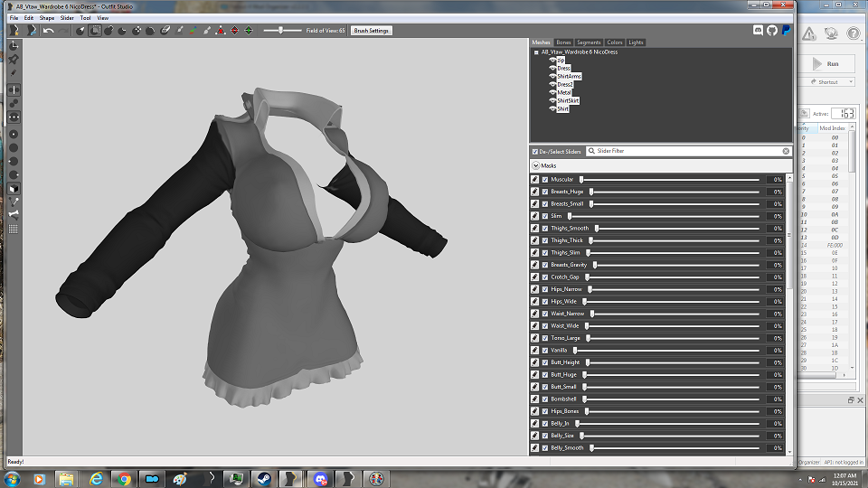Screen dimensions: 868x488
Task: Toggle Global Brush Collision option
Action: [14, 117]
